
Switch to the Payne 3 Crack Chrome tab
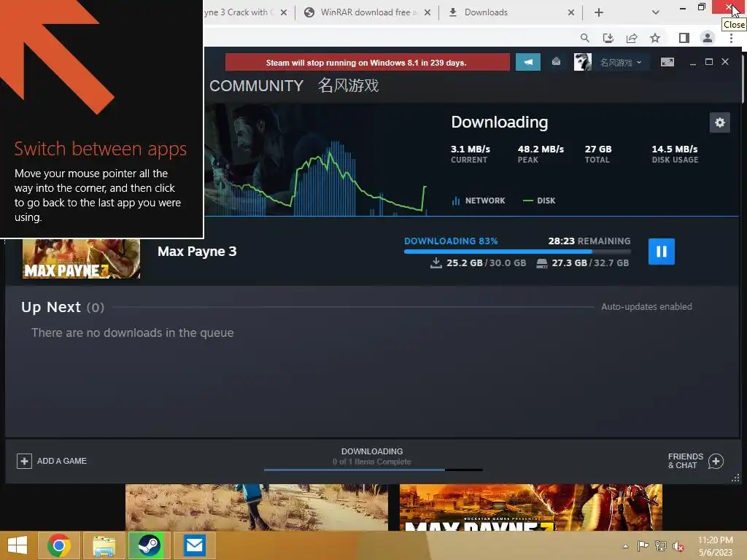241,12
